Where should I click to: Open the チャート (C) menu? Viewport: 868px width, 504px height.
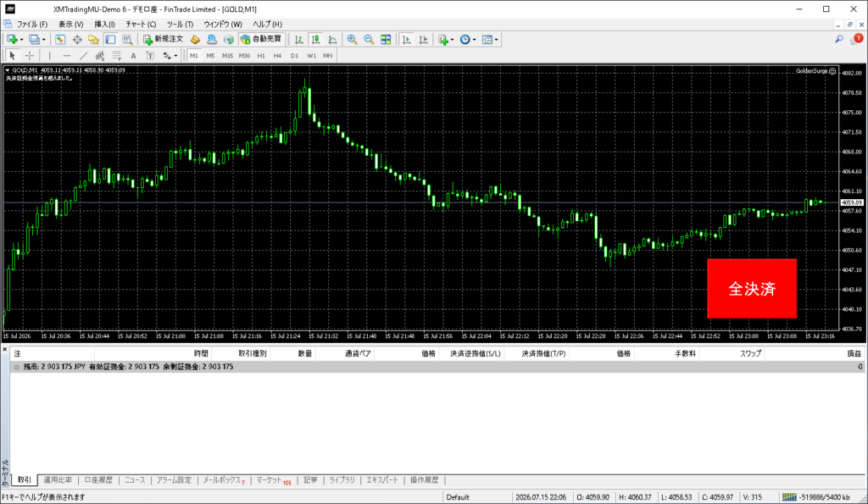click(x=141, y=25)
